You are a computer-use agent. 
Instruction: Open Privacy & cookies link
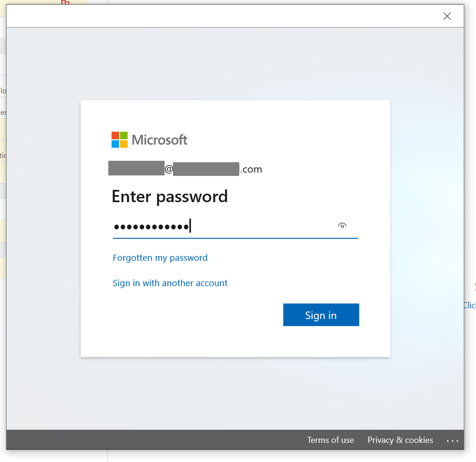pyautogui.click(x=400, y=440)
